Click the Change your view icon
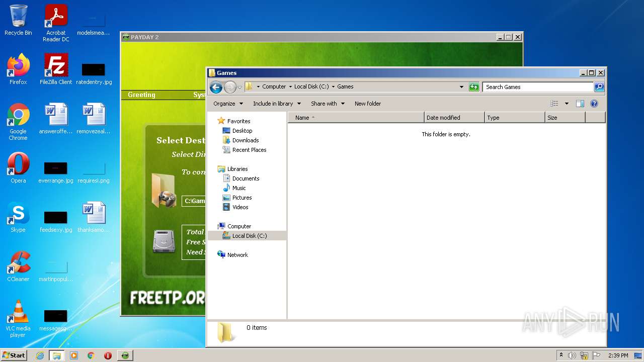This screenshot has height=362, width=644. (554, 104)
